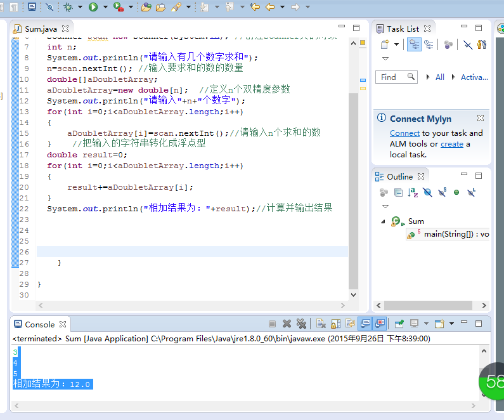The image size is (504, 420).
Task: Click the Show Whitespace Characters pilcrow icon
Action: [14, 7]
